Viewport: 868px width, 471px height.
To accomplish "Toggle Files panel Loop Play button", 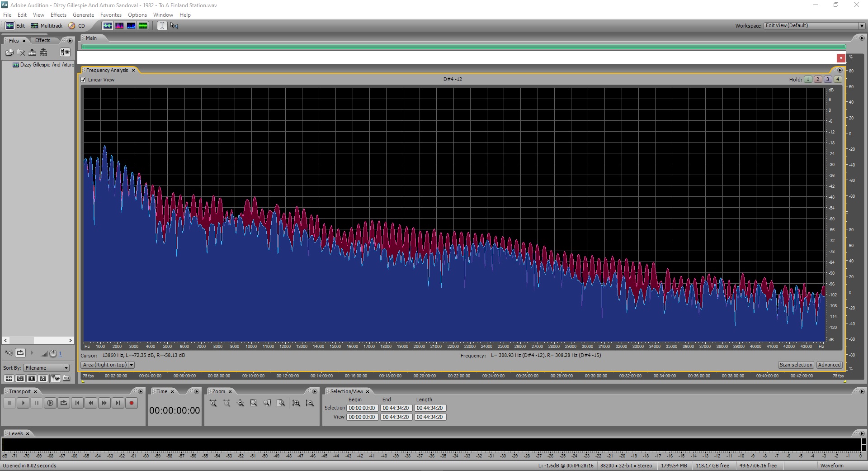I will click(20, 353).
